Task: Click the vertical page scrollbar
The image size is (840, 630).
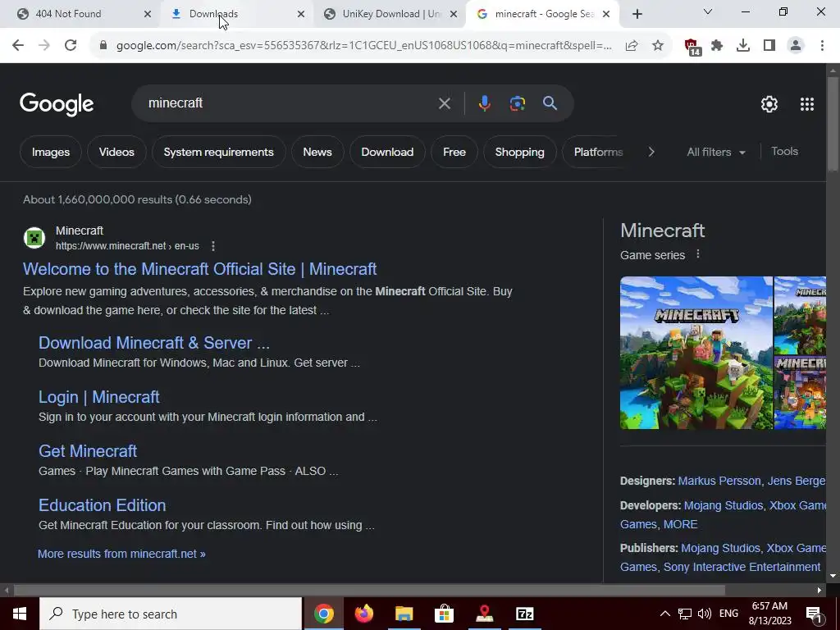Action: coord(833,125)
